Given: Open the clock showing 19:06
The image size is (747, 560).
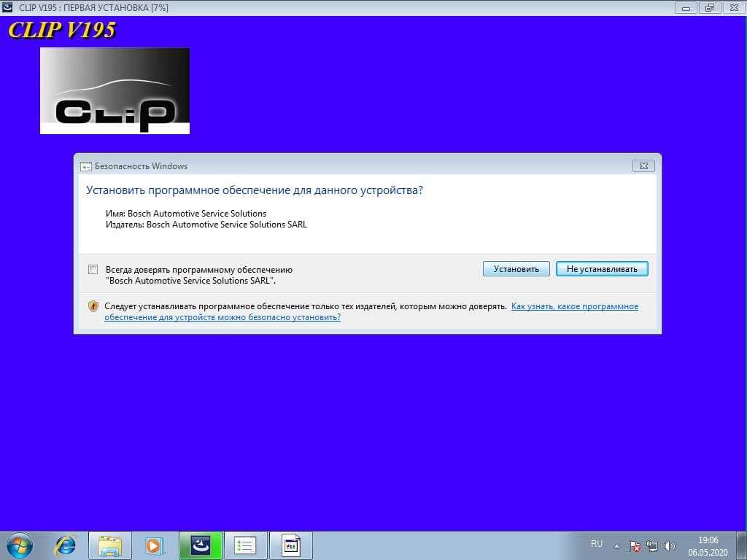Looking at the screenshot, I should coord(708,545).
